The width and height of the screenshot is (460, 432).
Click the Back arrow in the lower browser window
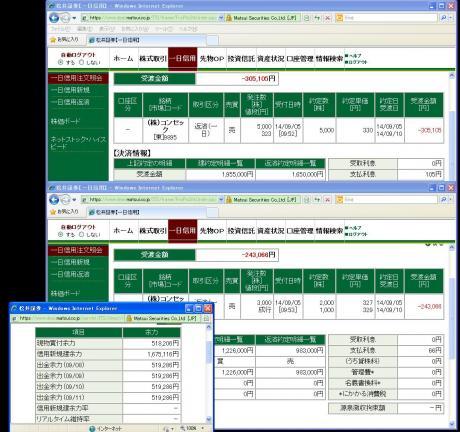coord(54,200)
